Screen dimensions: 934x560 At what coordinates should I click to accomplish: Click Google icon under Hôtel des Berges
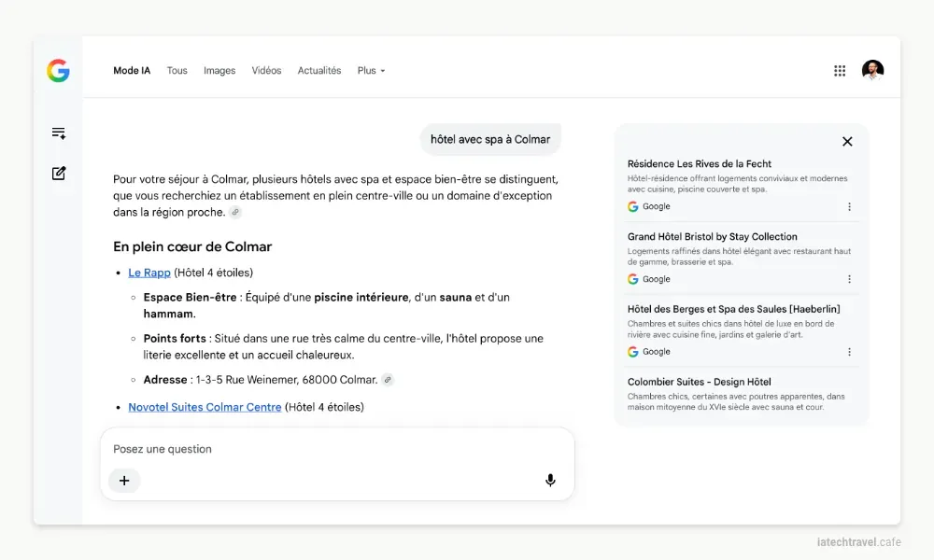coord(632,352)
